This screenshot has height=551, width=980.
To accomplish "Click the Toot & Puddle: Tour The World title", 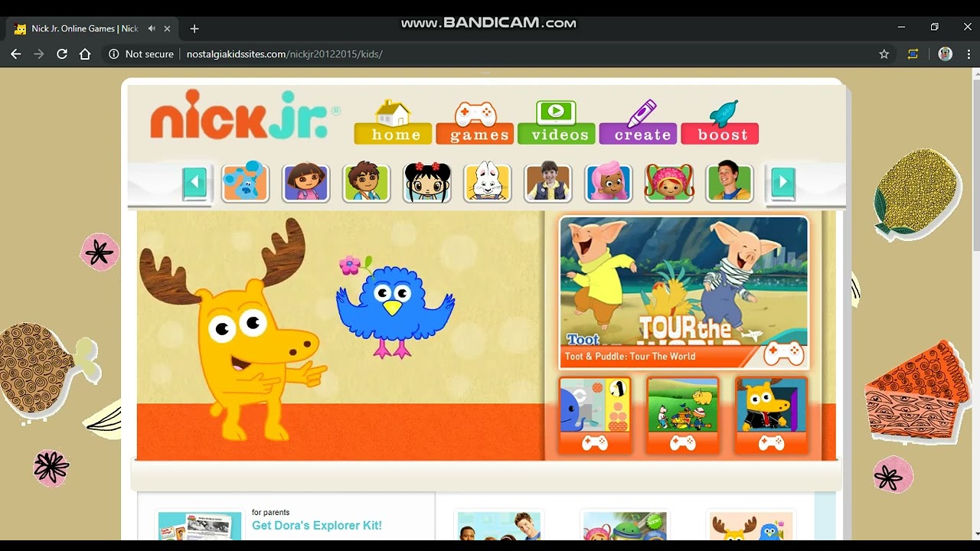I will pos(630,357).
